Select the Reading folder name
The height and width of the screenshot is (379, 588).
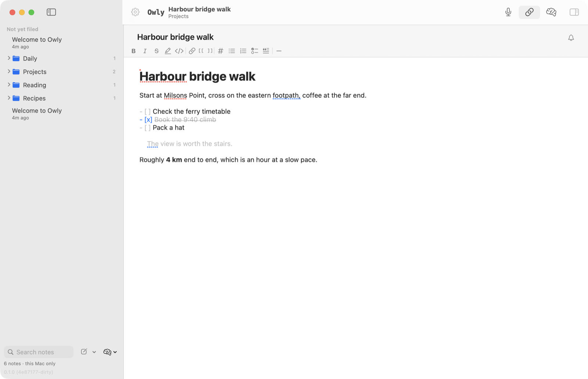coord(35,85)
